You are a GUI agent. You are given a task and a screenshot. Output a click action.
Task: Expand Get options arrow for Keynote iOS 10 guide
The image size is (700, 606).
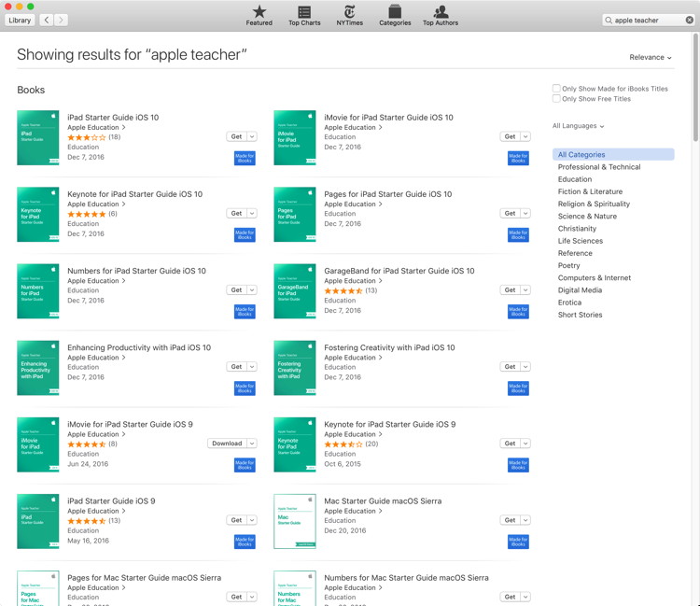pos(252,214)
